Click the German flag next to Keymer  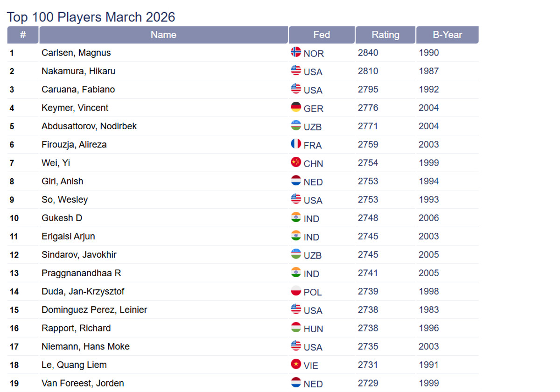pyautogui.click(x=296, y=107)
